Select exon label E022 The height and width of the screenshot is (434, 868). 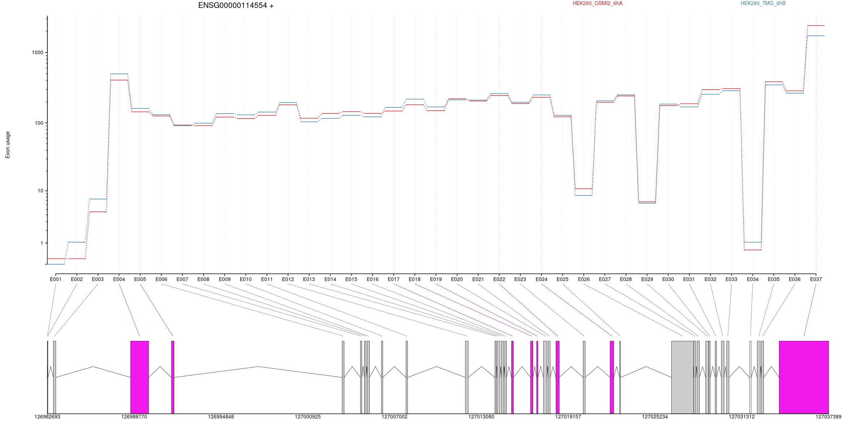499,279
